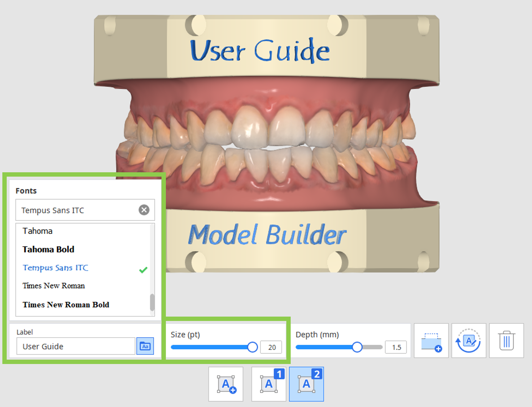Clear the Tempus Sans ITC font search
The height and width of the screenshot is (407, 532).
tap(144, 210)
